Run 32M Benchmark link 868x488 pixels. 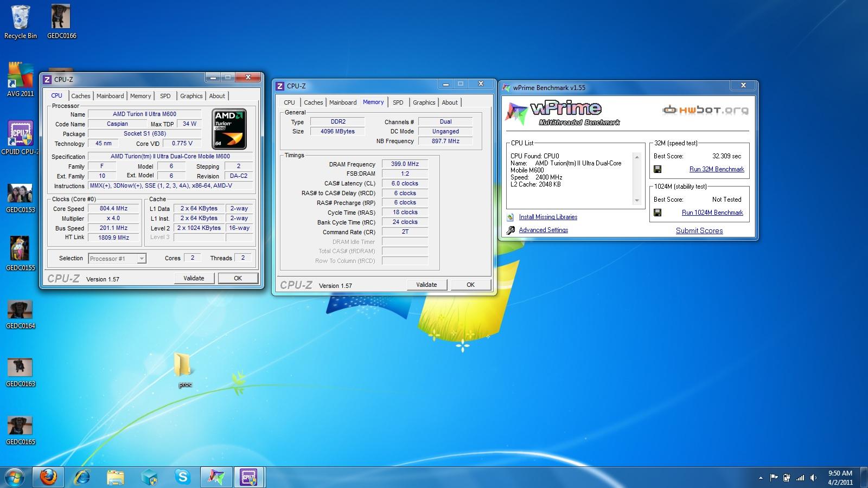pos(717,169)
